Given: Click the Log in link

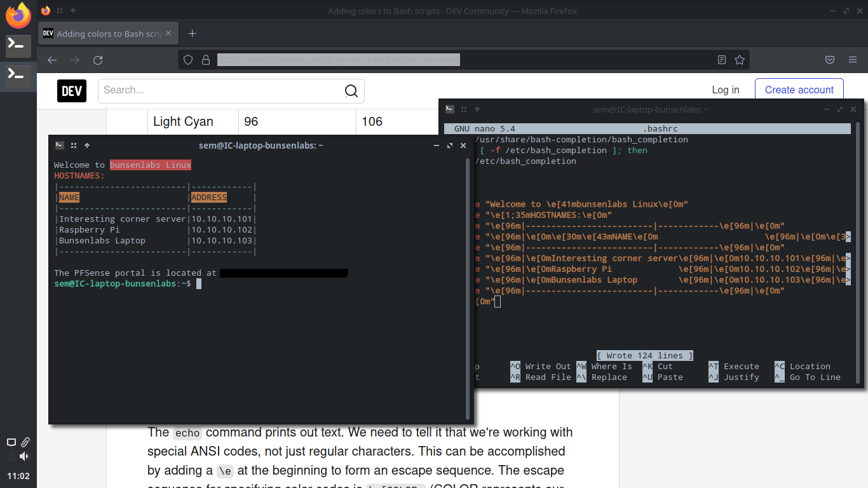Looking at the screenshot, I should (x=726, y=90).
